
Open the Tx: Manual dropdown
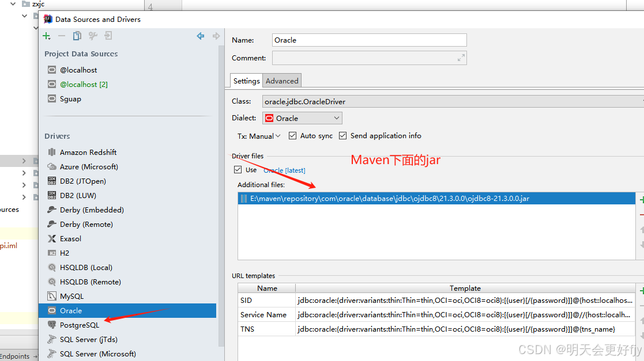(259, 136)
